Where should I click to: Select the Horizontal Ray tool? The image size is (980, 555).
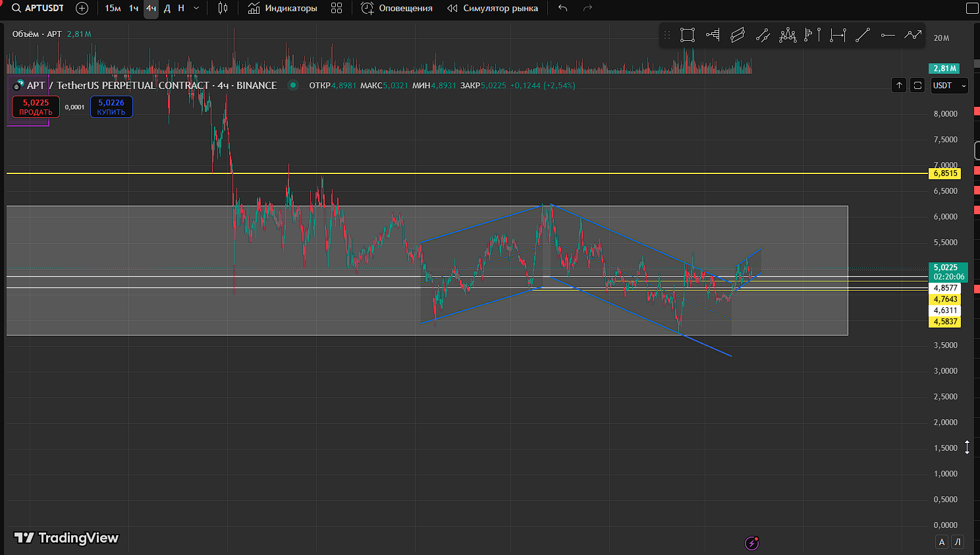tap(888, 35)
